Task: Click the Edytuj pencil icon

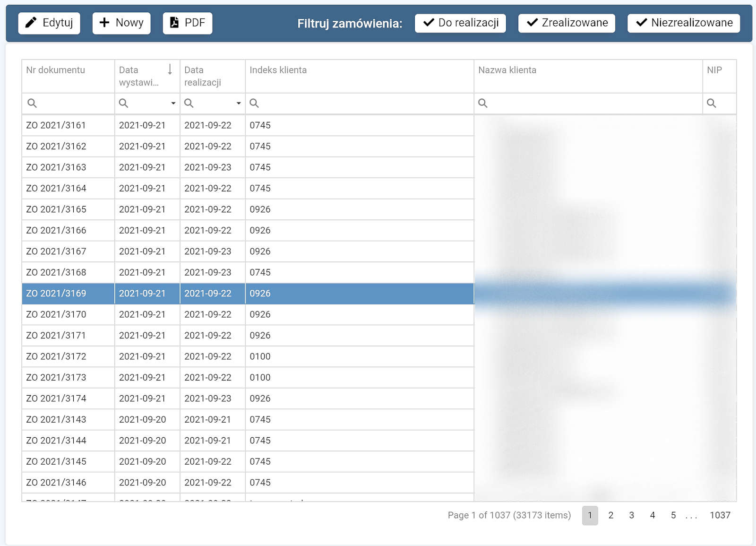Action: [x=31, y=23]
